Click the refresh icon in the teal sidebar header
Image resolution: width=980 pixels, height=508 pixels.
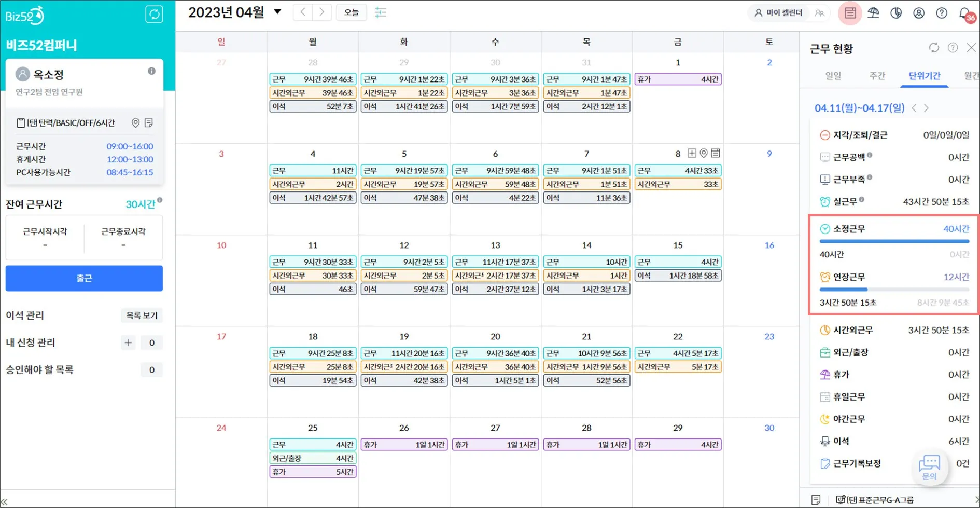click(x=154, y=14)
